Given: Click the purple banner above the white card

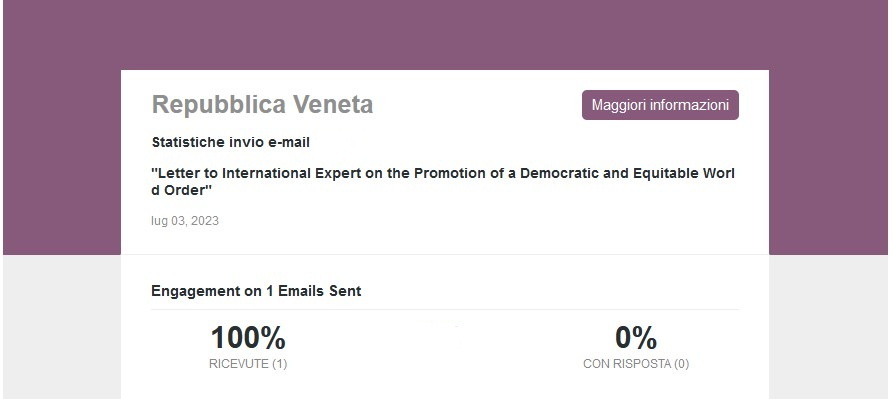Looking at the screenshot, I should click(444, 34).
